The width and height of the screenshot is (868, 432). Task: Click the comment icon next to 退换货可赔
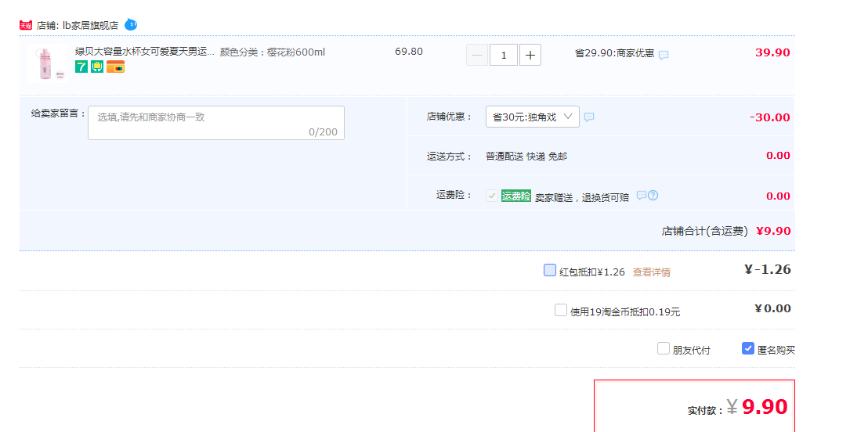click(642, 195)
